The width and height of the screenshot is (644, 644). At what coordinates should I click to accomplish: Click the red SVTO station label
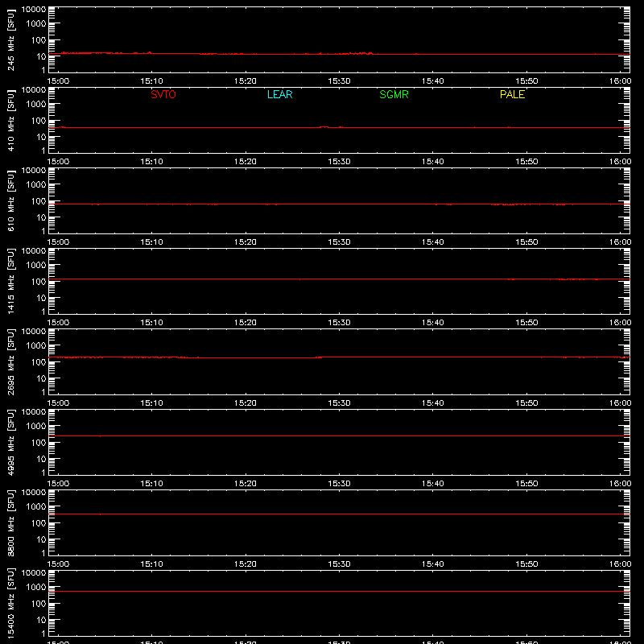click(163, 94)
